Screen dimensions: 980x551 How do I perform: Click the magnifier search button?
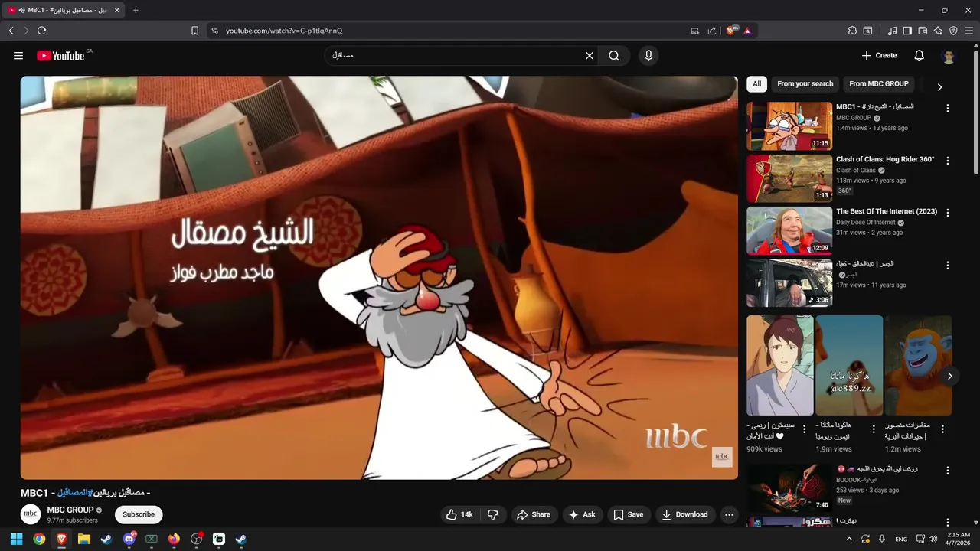tap(614, 55)
